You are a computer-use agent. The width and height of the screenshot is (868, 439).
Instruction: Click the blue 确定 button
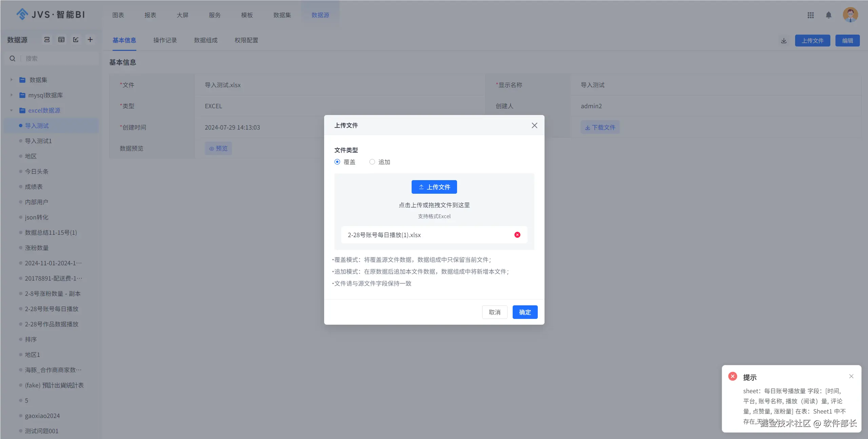click(x=525, y=312)
